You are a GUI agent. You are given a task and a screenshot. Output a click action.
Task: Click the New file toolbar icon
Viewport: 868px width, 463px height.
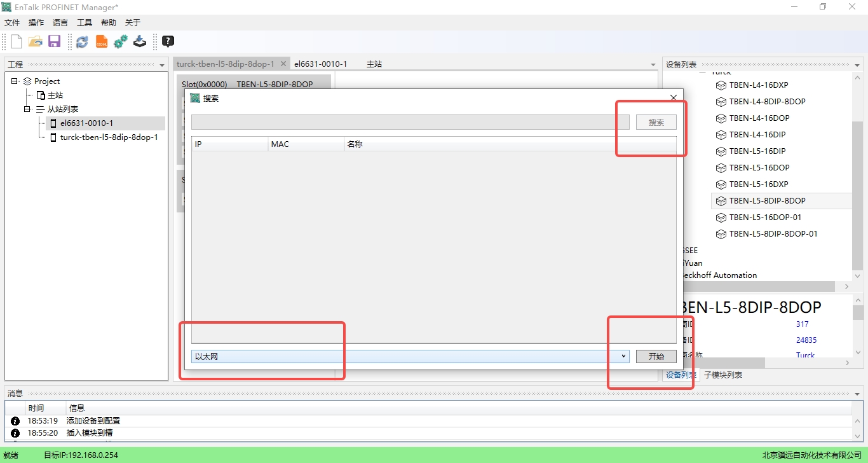pos(17,42)
